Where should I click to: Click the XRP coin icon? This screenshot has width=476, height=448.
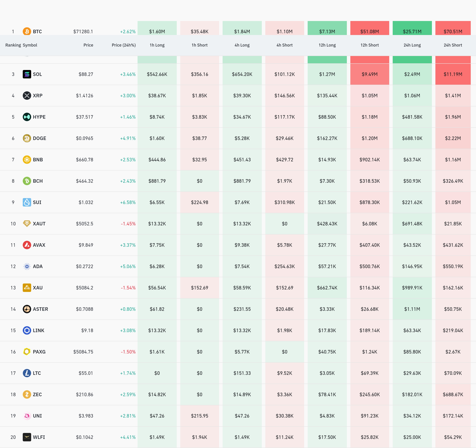coord(27,96)
